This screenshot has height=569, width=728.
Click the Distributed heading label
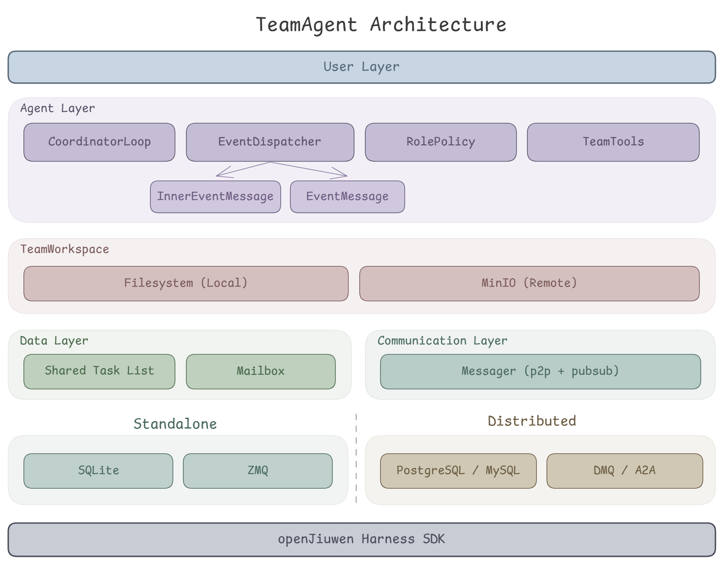tap(532, 421)
